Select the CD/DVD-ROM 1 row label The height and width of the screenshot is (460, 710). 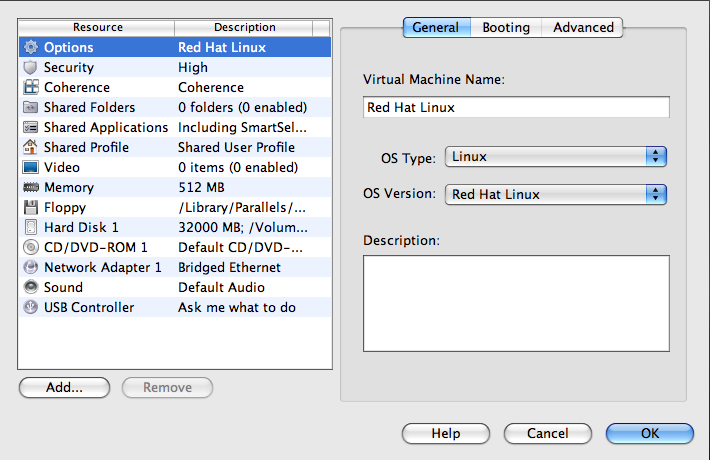[x=96, y=247]
